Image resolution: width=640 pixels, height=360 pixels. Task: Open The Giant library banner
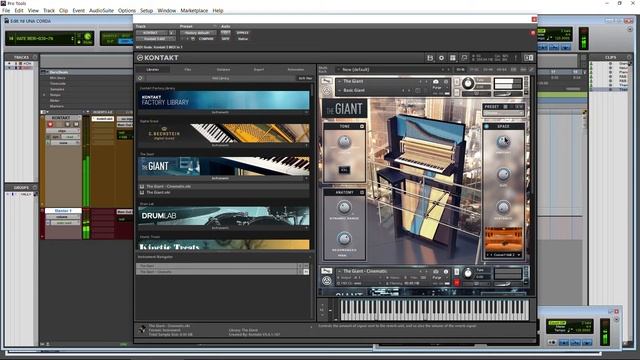(224, 166)
